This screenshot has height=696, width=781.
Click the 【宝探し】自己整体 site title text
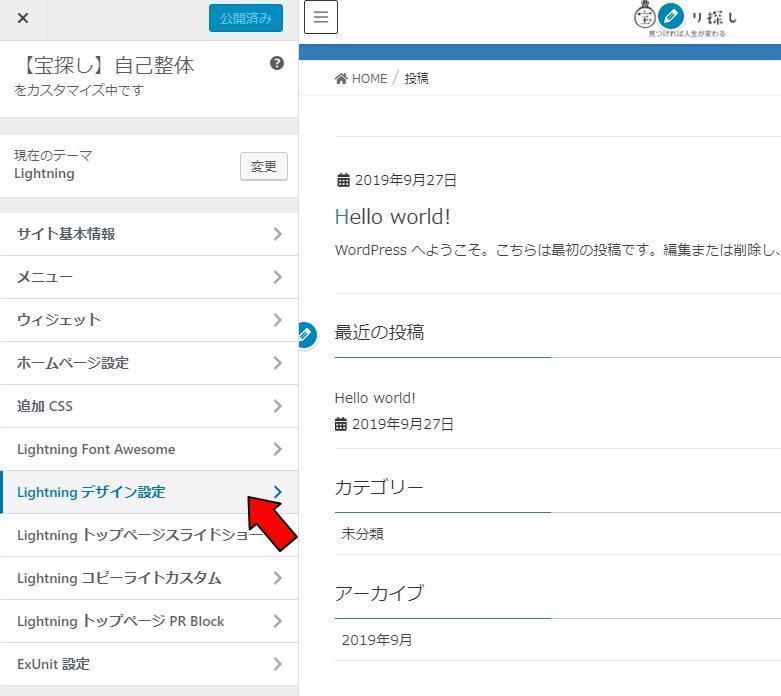click(106, 66)
